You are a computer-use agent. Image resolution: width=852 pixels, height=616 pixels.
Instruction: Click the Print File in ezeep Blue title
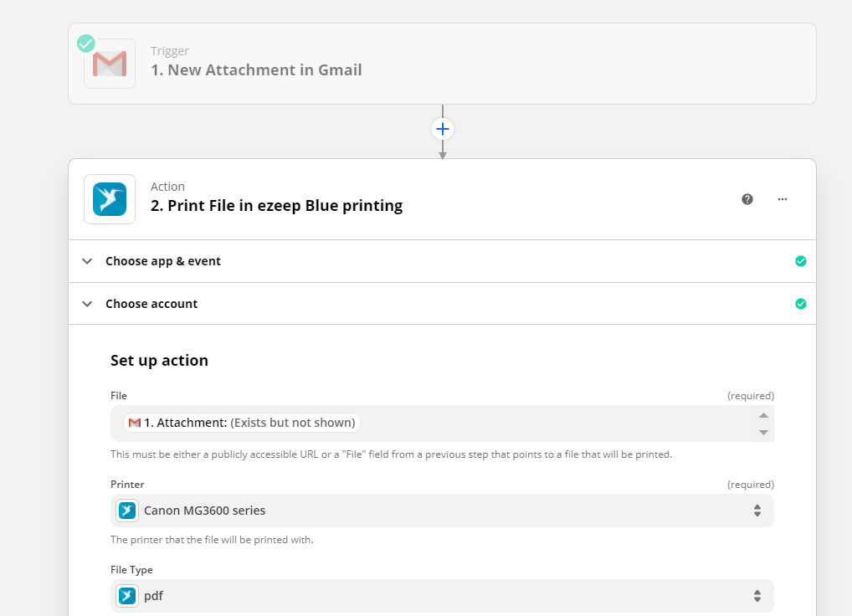(276, 206)
